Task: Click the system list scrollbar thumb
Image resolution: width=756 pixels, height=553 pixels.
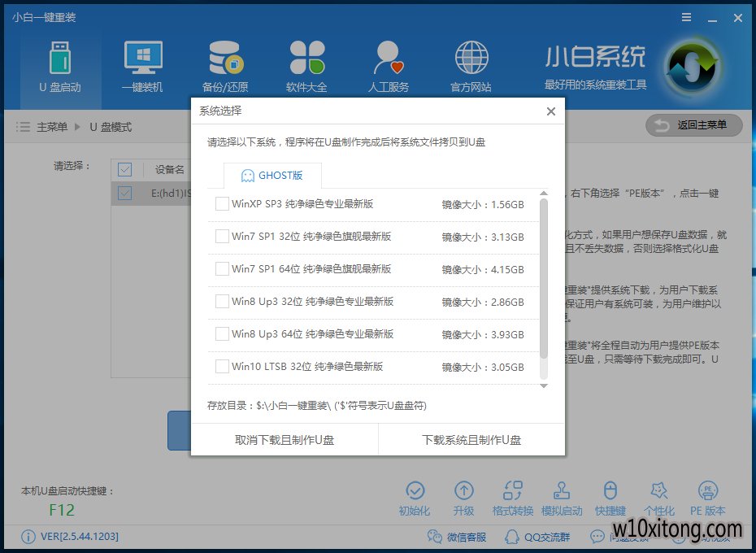Action: pyautogui.click(x=544, y=278)
